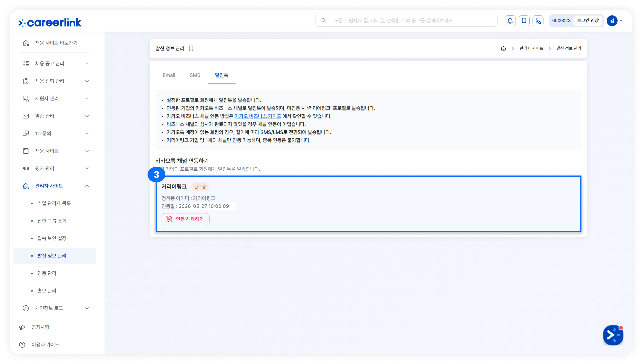Viewport: 642px width, 364px height.
Task: Switch to the Email tab
Action: point(169,75)
